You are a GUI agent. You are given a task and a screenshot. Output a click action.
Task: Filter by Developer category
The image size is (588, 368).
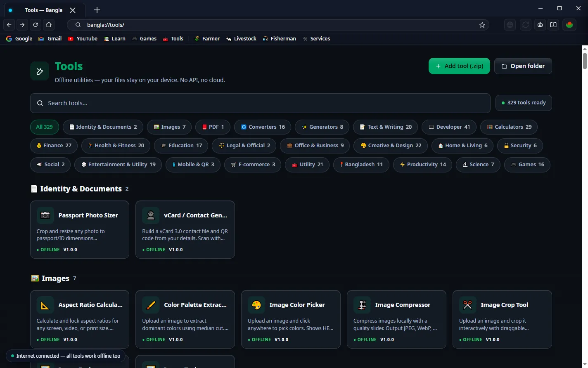click(x=449, y=127)
